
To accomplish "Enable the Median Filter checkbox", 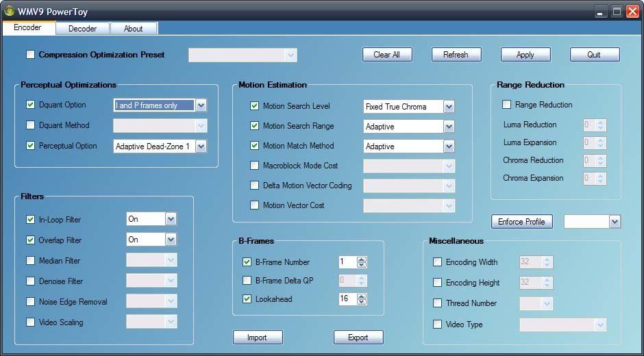I will click(30, 261).
